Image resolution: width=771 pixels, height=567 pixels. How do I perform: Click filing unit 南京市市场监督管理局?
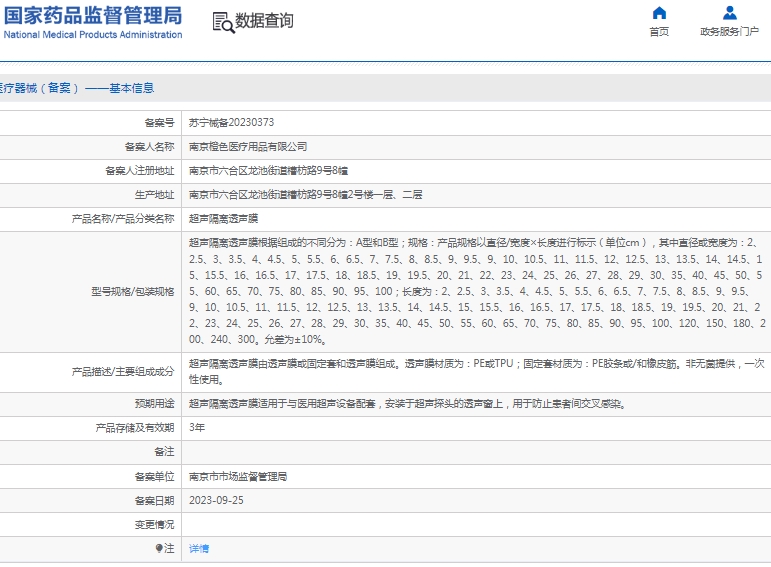tap(238, 477)
